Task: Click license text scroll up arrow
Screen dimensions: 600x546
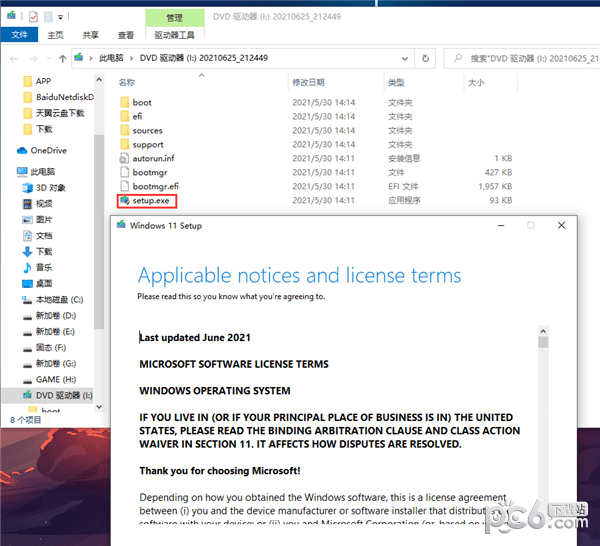Action: pyautogui.click(x=543, y=331)
